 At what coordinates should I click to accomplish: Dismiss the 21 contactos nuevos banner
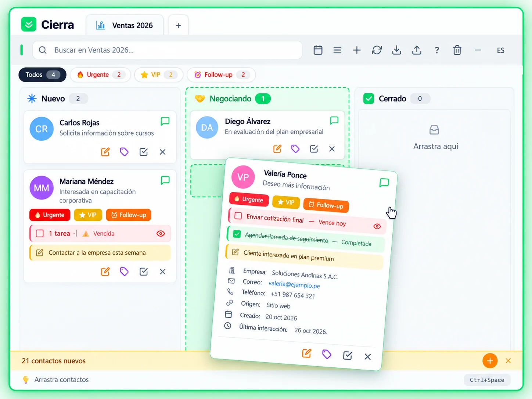tap(508, 361)
